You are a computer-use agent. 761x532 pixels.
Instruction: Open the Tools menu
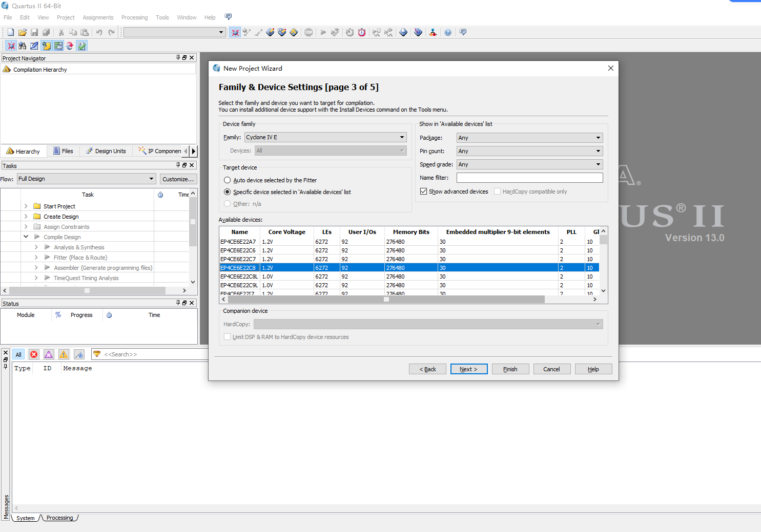point(162,17)
